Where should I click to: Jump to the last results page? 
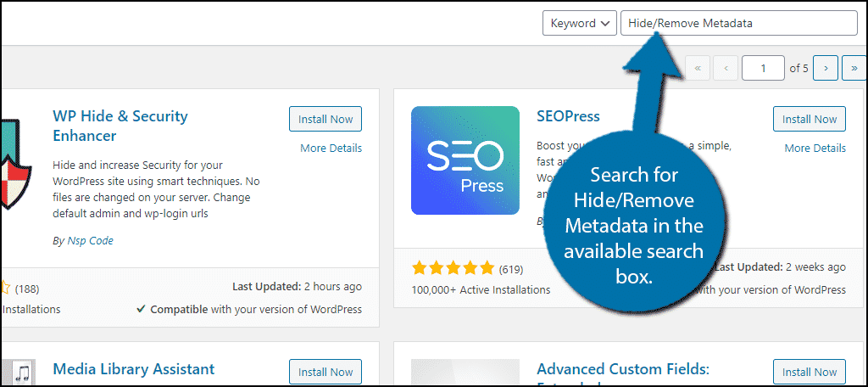(x=854, y=68)
